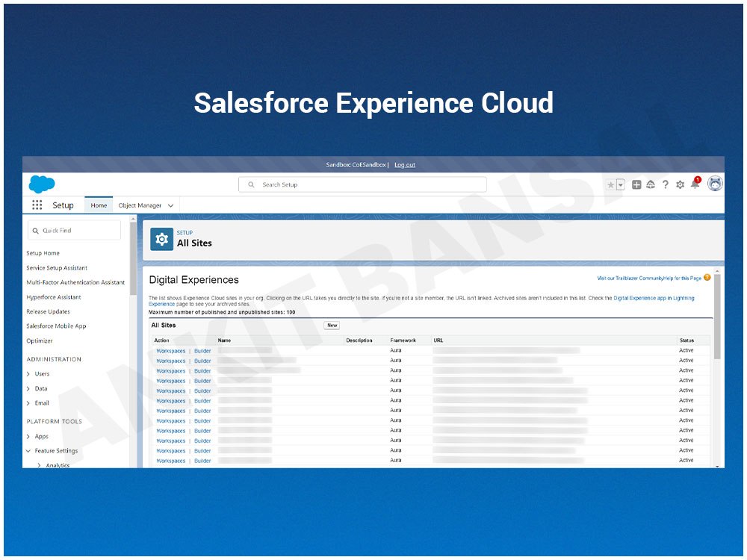Click Help for this Page link
This screenshot has height=560, width=747.
tap(683, 278)
